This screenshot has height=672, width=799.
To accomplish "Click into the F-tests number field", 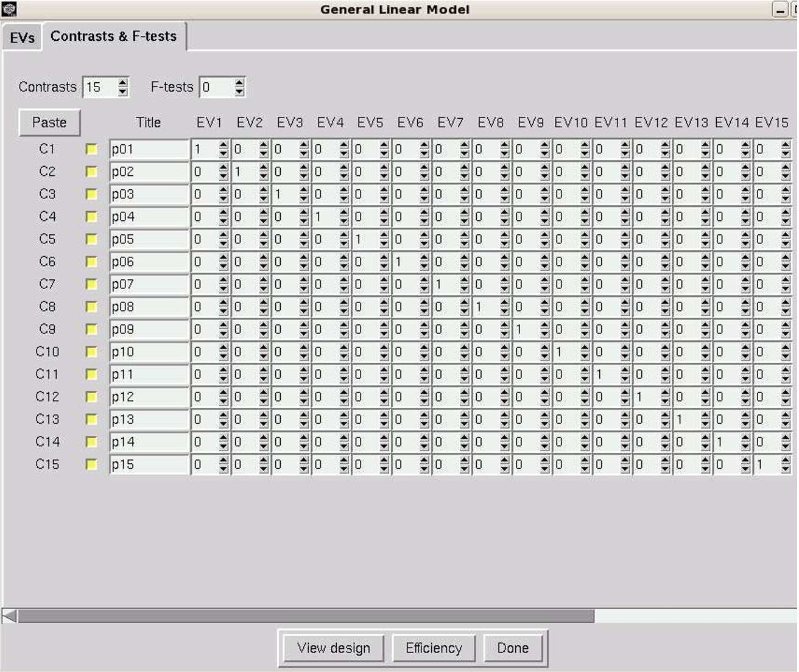I will pyautogui.click(x=217, y=87).
